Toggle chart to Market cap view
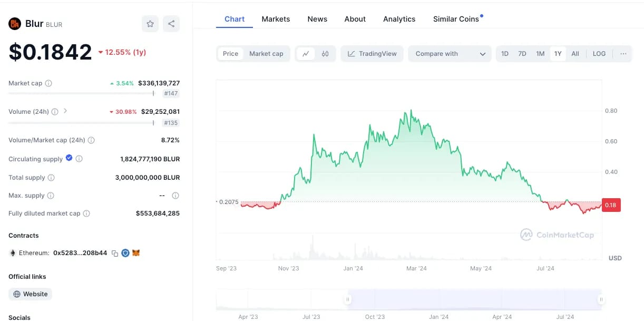Image resolution: width=644 pixels, height=321 pixels. point(266,54)
